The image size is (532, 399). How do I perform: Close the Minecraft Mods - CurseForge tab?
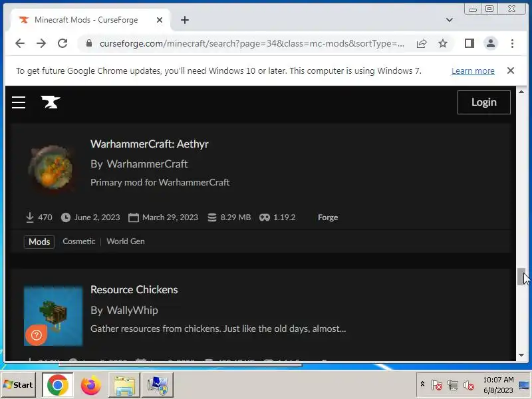(x=159, y=20)
